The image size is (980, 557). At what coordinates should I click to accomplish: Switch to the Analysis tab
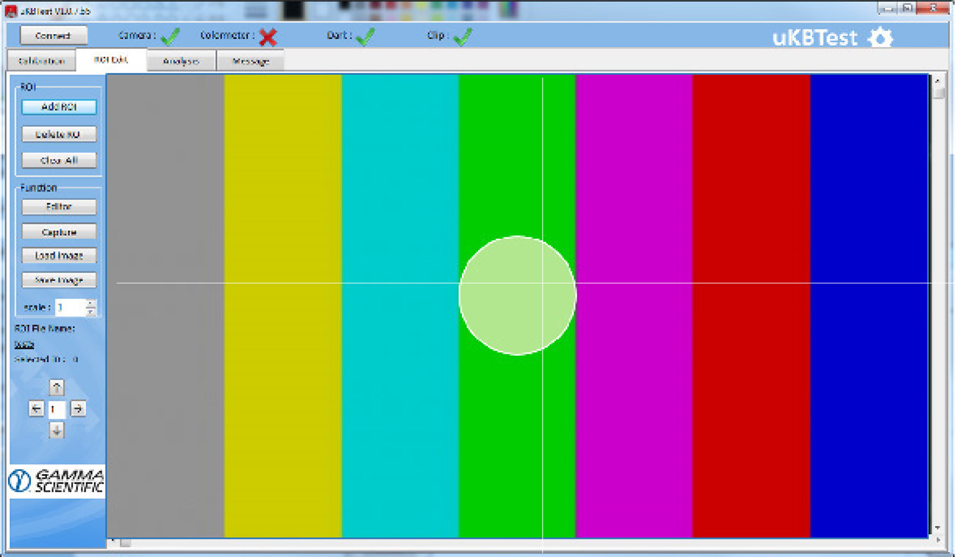click(181, 61)
